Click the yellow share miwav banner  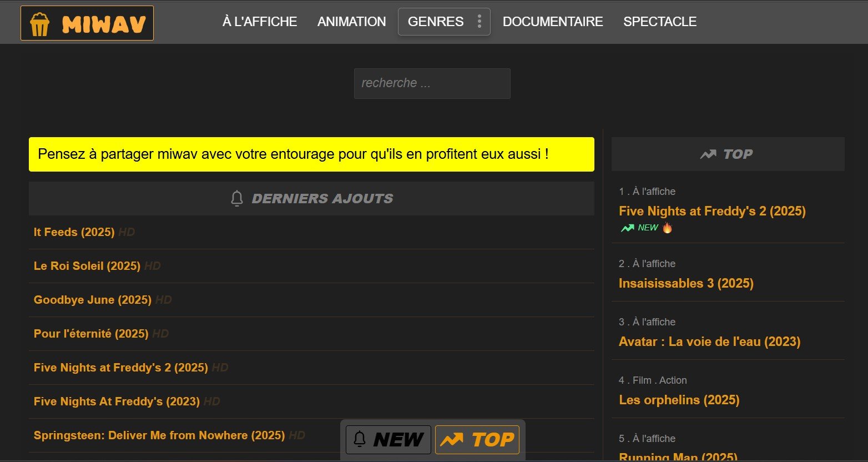tap(311, 154)
